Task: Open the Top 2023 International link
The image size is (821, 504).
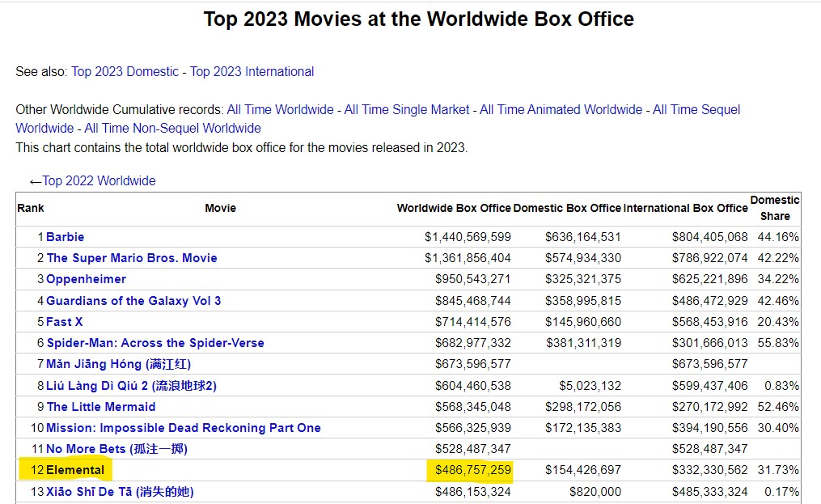Action: click(x=252, y=72)
